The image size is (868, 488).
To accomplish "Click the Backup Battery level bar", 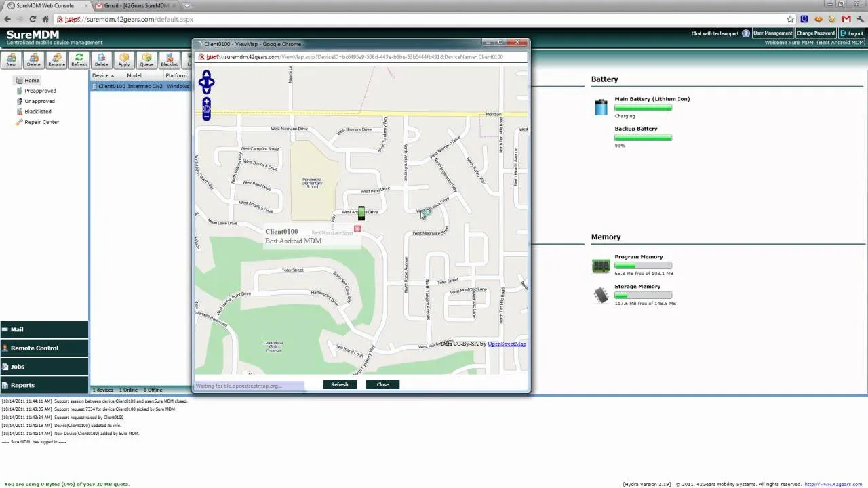I will (643, 138).
